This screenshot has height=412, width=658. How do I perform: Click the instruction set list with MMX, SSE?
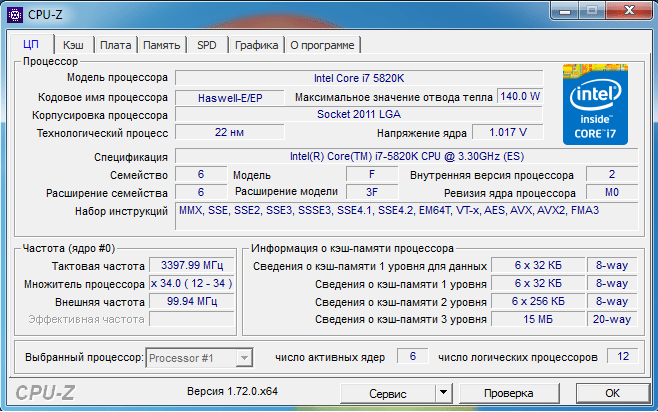[407, 216]
